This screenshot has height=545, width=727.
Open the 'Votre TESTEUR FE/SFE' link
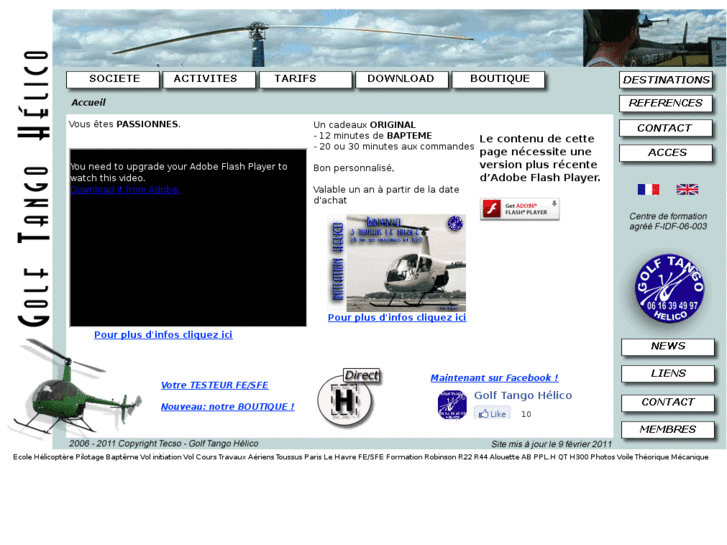[215, 385]
